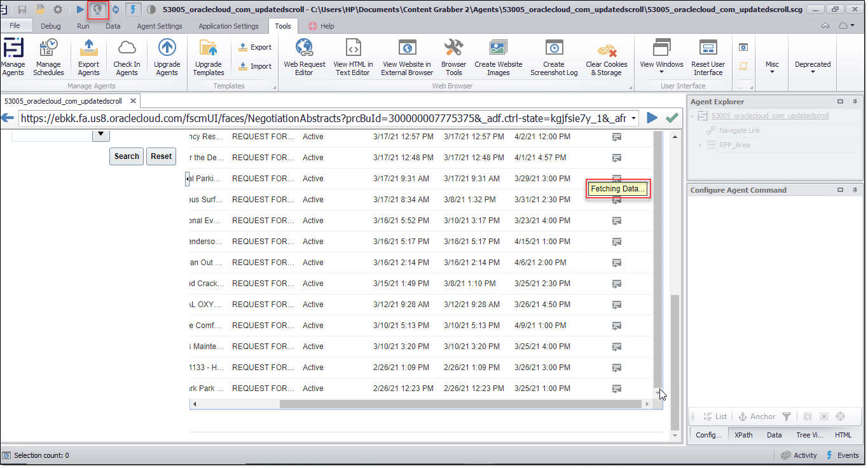Viewport: 868px width, 468px height.
Task: Toggle the Filter anchor option
Action: pos(787,416)
